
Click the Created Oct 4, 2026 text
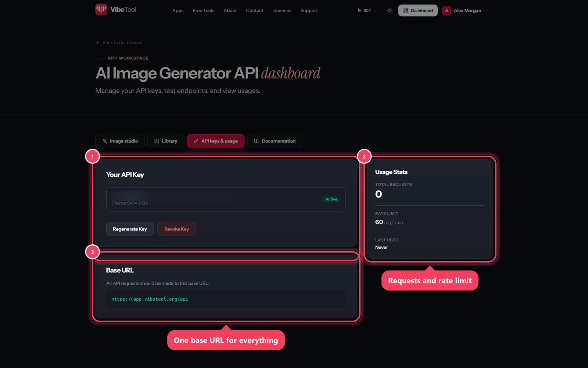(130, 203)
